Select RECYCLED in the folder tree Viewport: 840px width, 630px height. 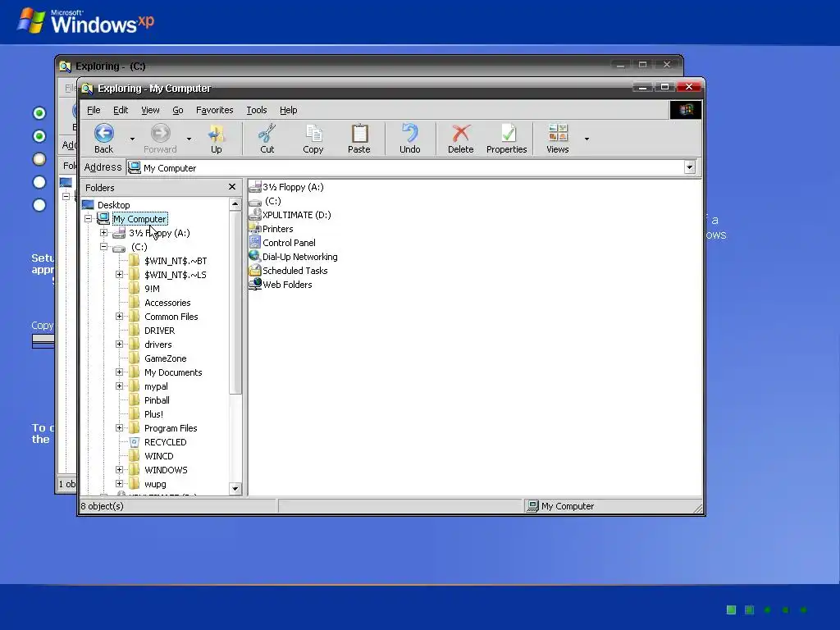[158, 442]
